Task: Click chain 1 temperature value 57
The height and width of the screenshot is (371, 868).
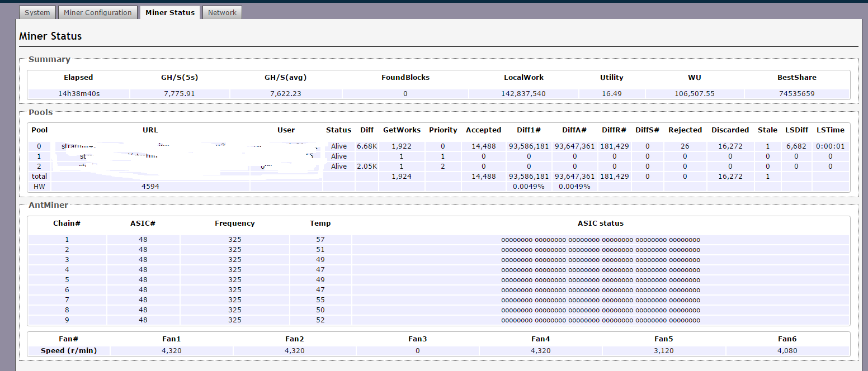Action: pyautogui.click(x=320, y=240)
